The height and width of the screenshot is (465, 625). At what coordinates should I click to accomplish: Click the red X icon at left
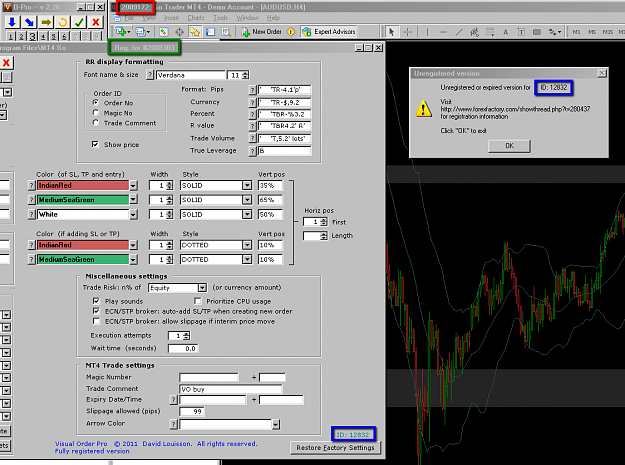(x=6, y=63)
